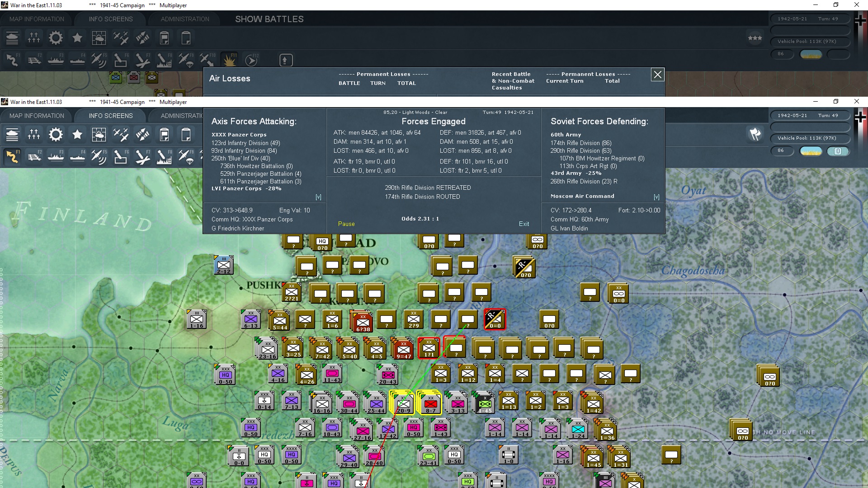
Task: Toggle F2 rail movement mode
Action: tap(34, 157)
